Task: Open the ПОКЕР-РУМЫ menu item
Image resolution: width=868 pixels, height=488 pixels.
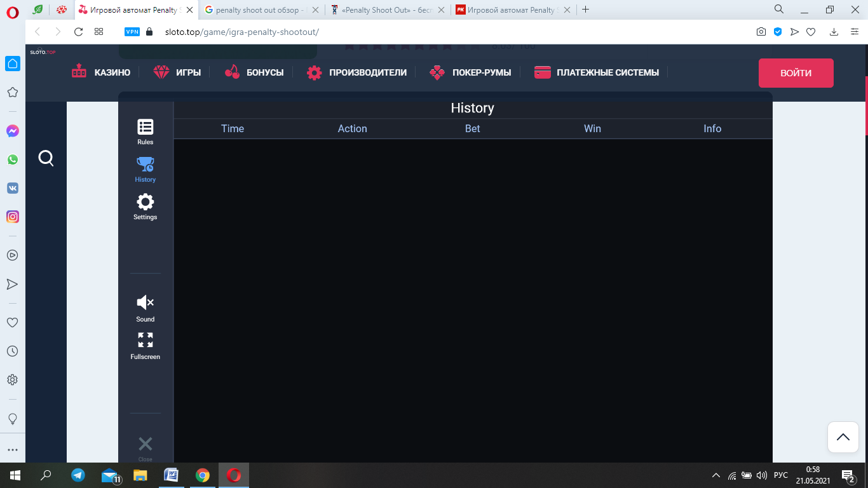Action: (470, 72)
